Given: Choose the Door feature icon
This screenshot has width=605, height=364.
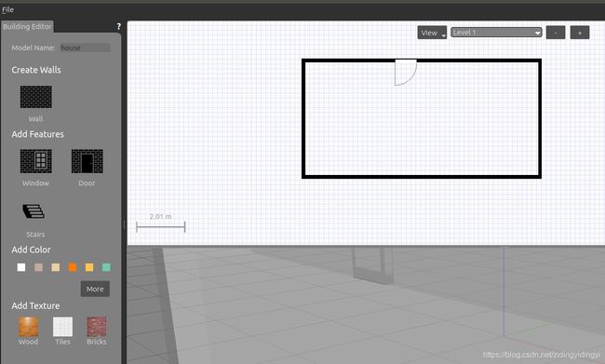Looking at the screenshot, I should (87, 161).
